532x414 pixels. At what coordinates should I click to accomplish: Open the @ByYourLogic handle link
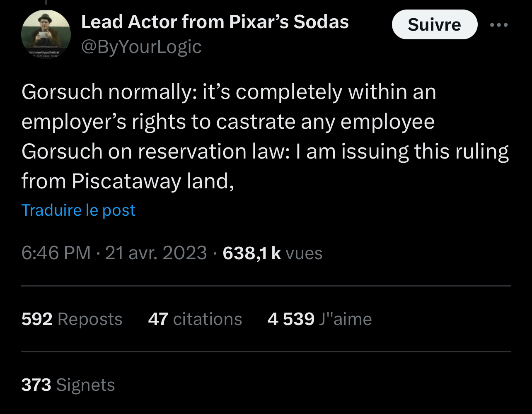coord(141,47)
